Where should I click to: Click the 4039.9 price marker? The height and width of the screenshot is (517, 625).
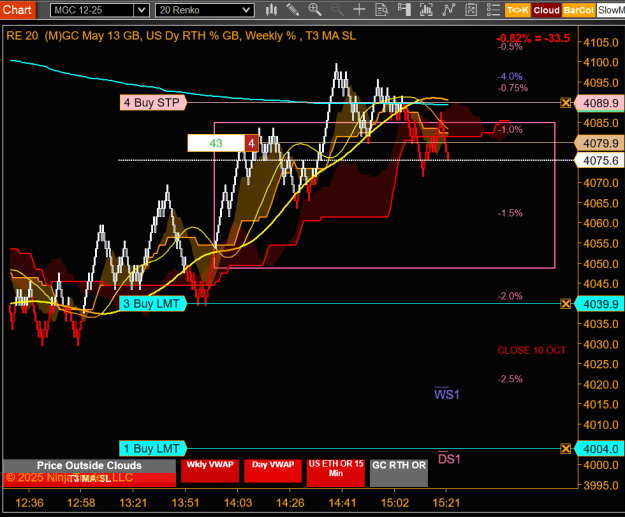coord(599,304)
